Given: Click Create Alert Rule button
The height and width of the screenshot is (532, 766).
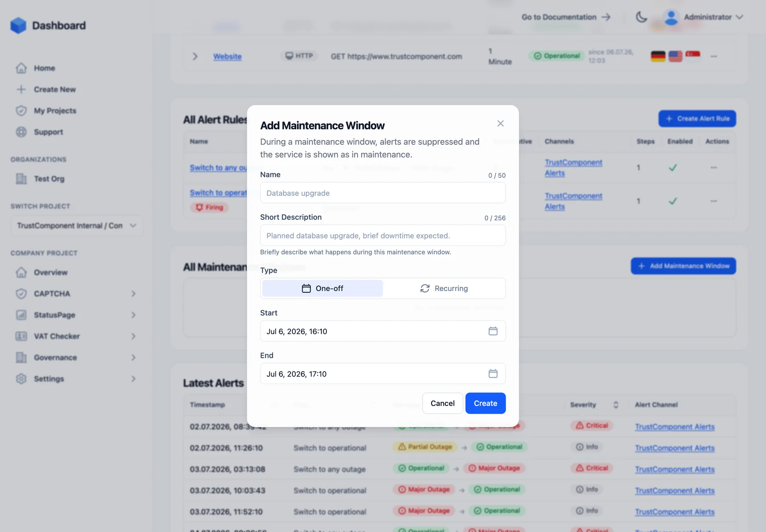Looking at the screenshot, I should (x=697, y=119).
